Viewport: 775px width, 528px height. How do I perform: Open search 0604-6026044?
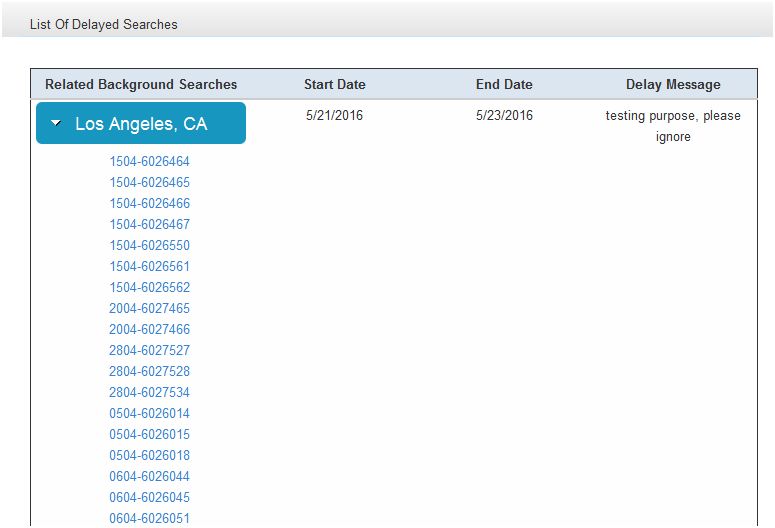point(149,477)
